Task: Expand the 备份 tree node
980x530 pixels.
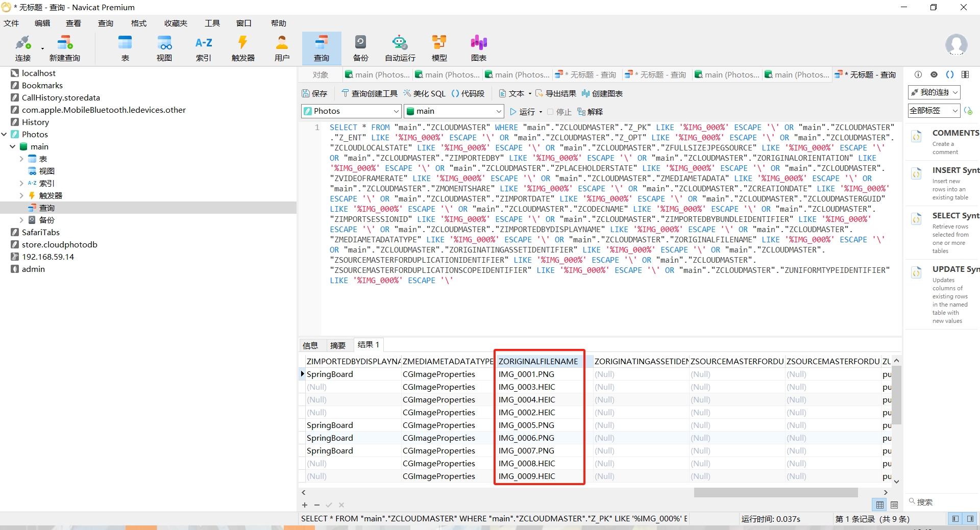Action: point(21,220)
